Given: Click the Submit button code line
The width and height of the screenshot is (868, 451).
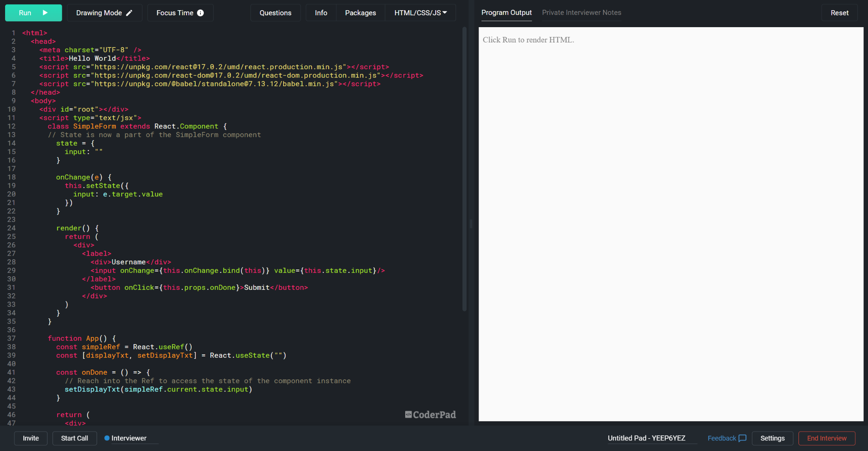Looking at the screenshot, I should pyautogui.click(x=199, y=288).
